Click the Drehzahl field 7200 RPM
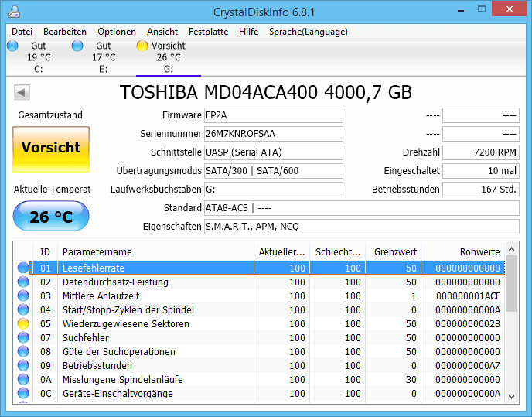This screenshot has width=532, height=417. pos(481,152)
